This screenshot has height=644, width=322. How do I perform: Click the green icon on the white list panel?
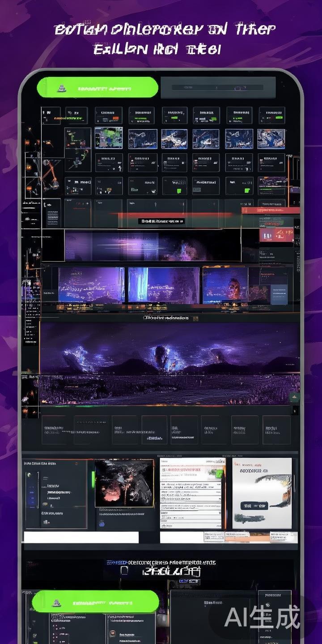click(x=219, y=474)
